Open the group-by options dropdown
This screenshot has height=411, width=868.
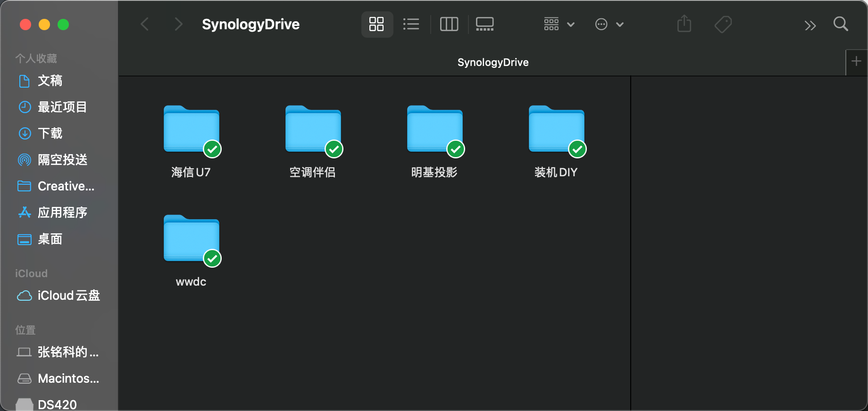pos(559,24)
